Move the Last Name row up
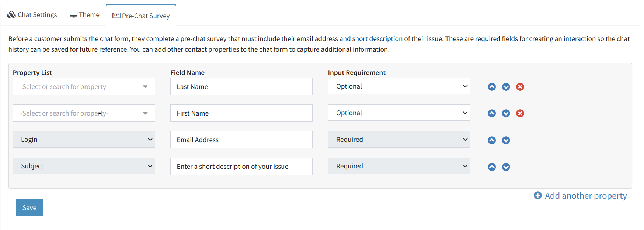Viewport: 644px width, 230px height. [492, 87]
